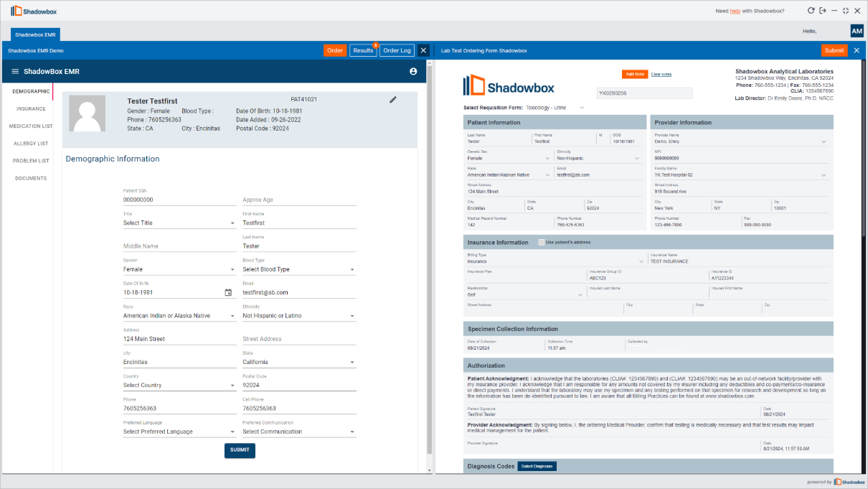Click the Clear notes link

pos(661,75)
